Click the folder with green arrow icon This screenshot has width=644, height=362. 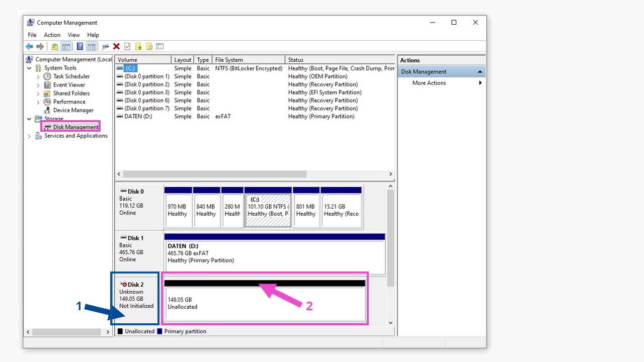point(138,46)
